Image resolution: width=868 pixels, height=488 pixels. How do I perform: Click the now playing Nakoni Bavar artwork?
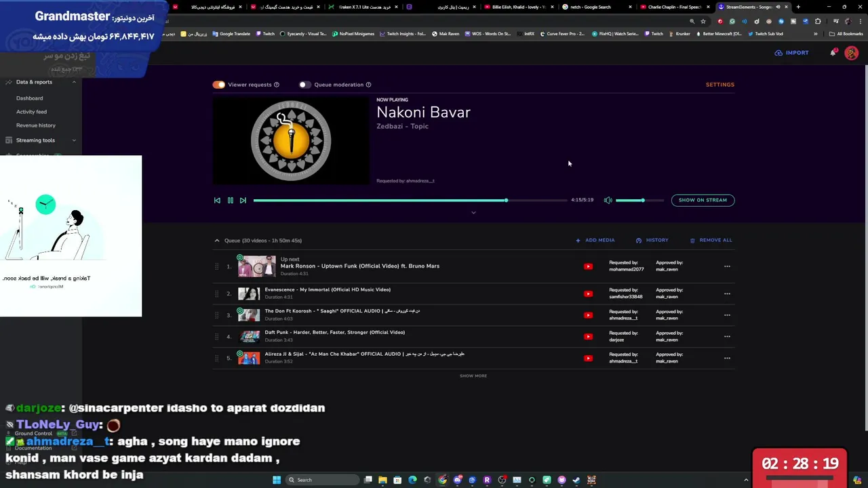(292, 140)
